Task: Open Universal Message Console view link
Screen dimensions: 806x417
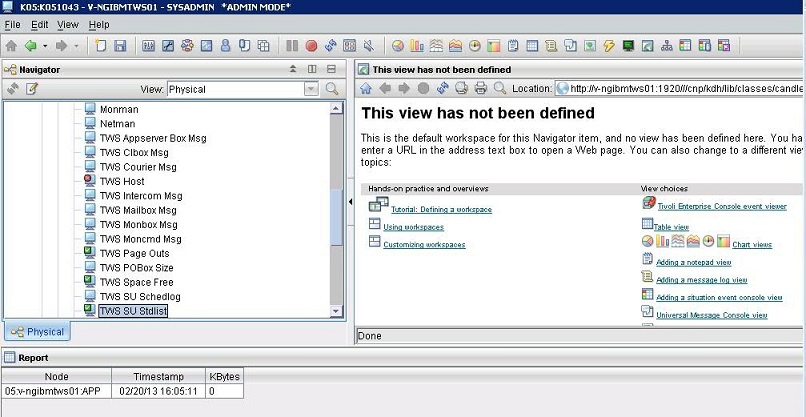Action: (711, 315)
